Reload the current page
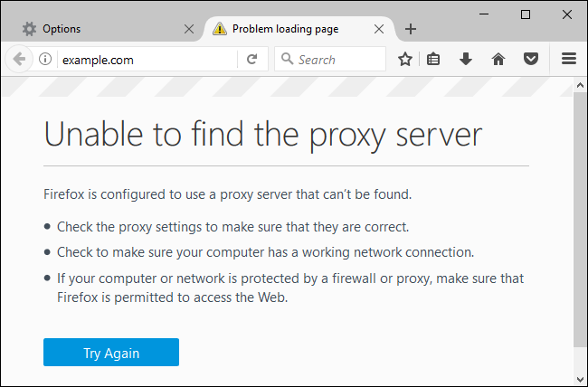This screenshot has height=387, width=588. click(x=251, y=60)
